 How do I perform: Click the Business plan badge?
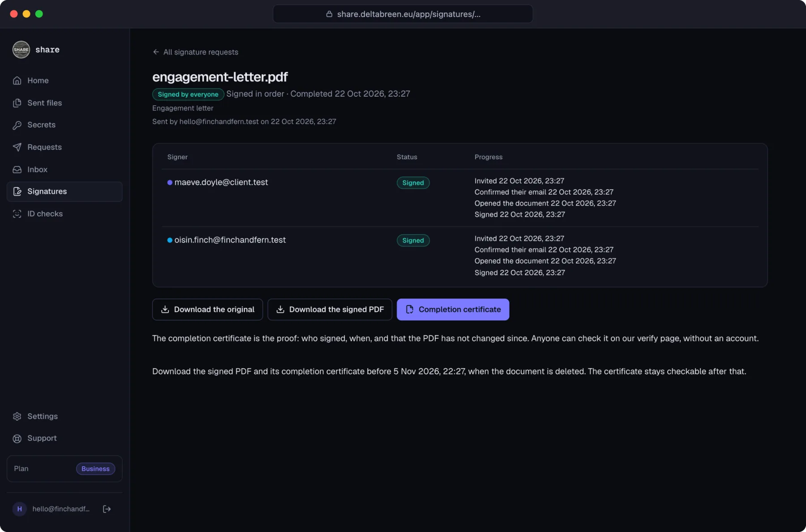click(95, 468)
